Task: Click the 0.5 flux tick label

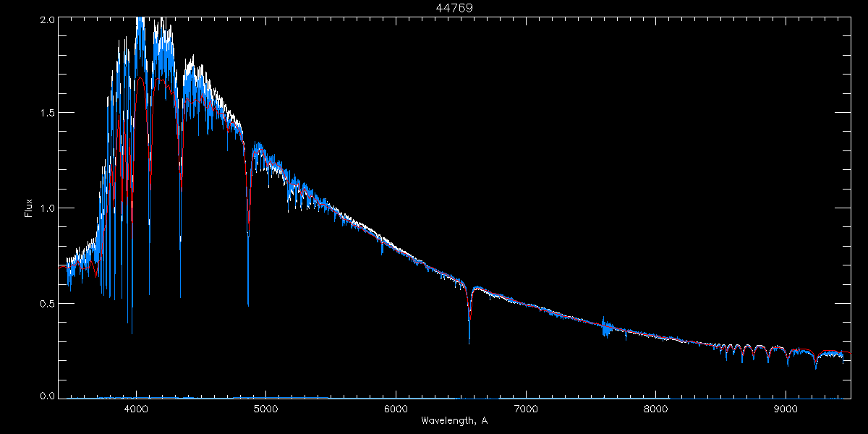Action: (48, 303)
